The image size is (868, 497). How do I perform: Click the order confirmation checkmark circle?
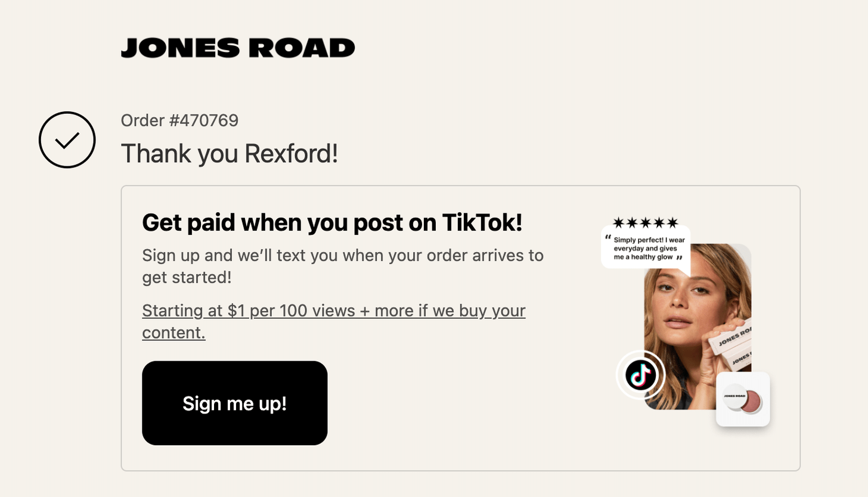[67, 140]
